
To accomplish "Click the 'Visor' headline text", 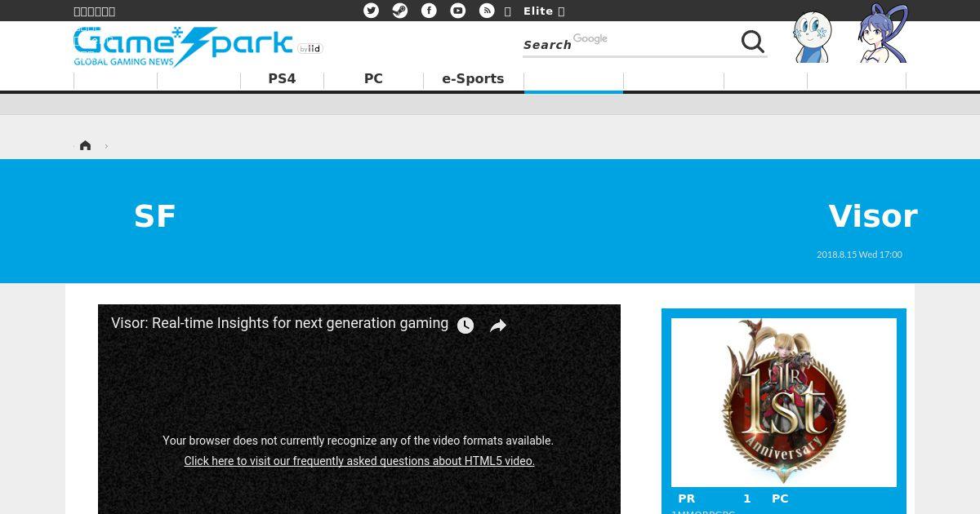I will [x=873, y=216].
